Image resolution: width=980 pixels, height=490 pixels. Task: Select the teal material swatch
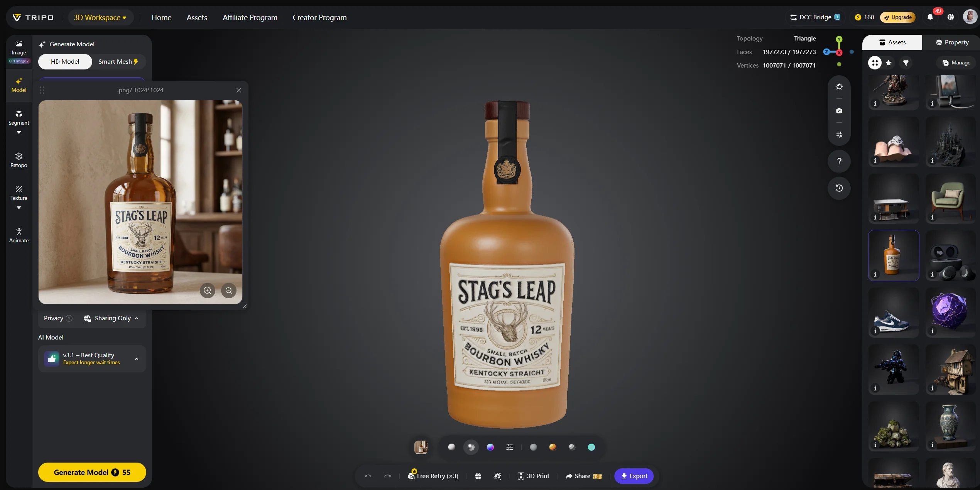tap(591, 447)
